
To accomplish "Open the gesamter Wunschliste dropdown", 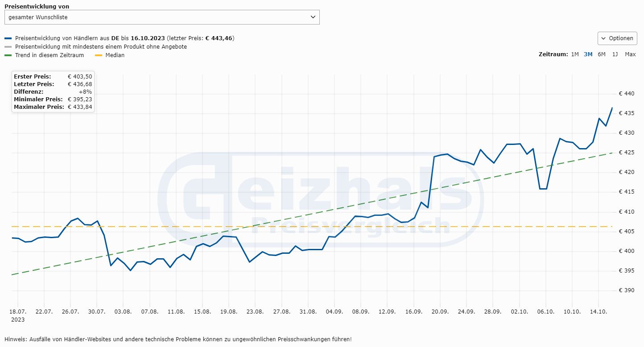I will 161,17.
